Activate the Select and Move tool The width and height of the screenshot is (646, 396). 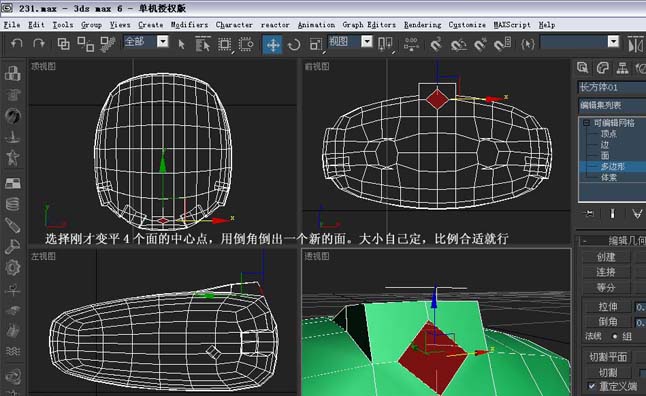273,44
